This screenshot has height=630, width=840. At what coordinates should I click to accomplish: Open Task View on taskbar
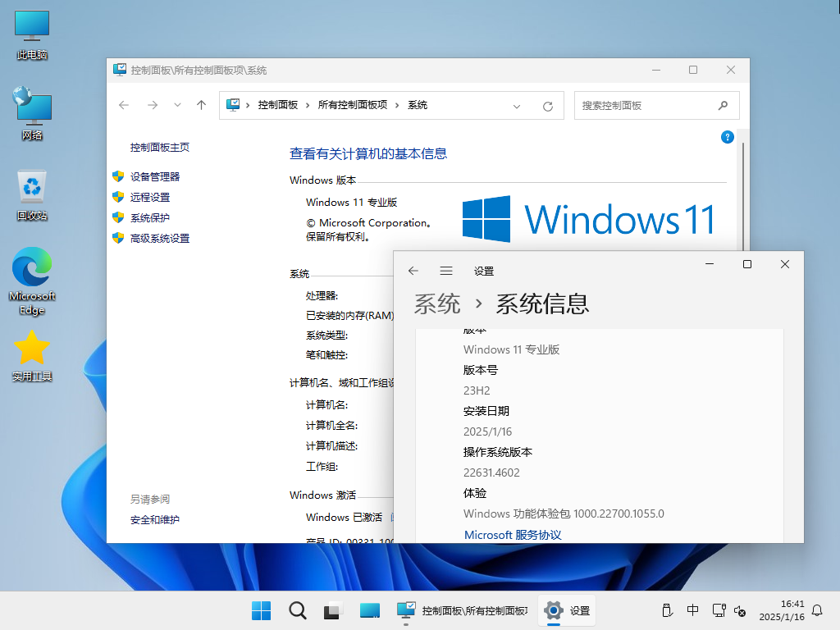coord(333,610)
